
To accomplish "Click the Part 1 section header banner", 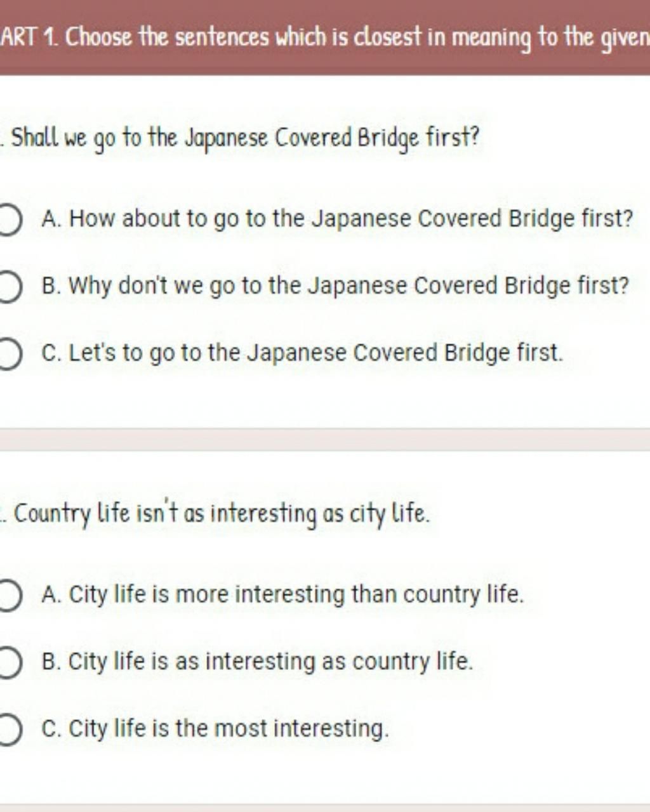I will [325, 37].
